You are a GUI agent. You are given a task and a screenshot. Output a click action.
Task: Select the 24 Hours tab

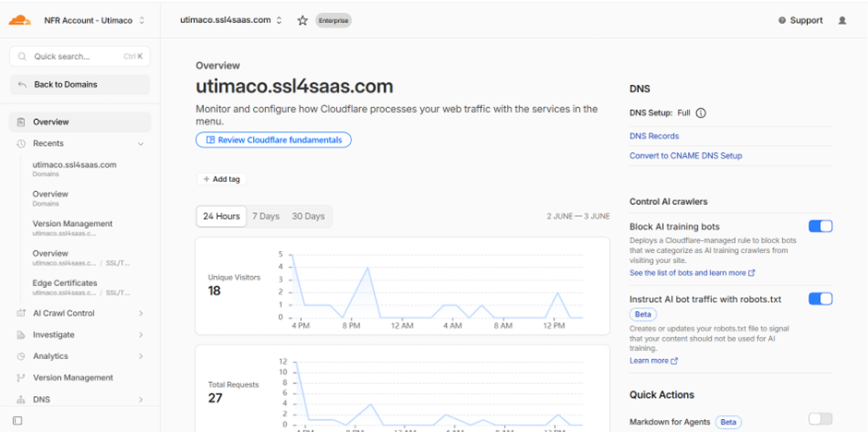[x=222, y=216]
